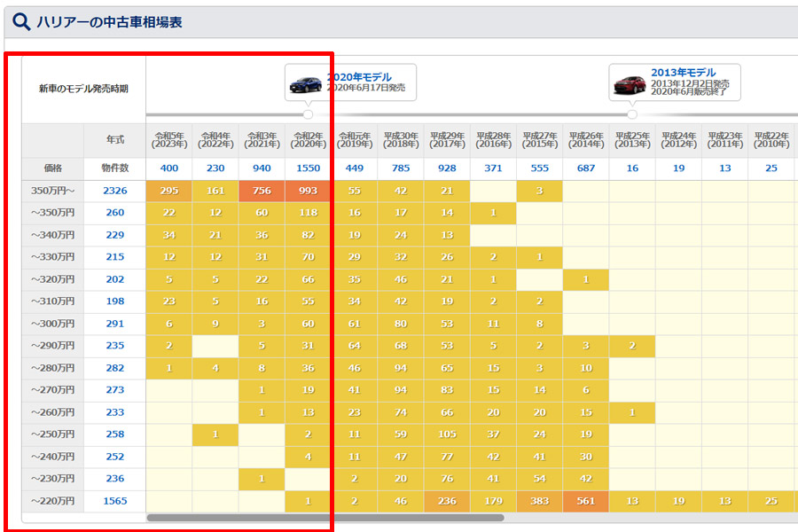The height and width of the screenshot is (532, 798).
Task: Click the 61 cell under 令和元年
Action: point(354,324)
